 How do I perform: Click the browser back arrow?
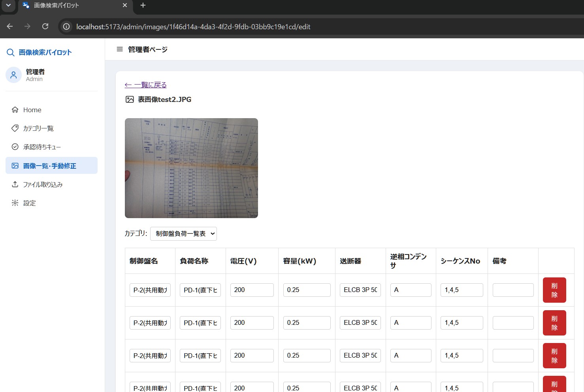(x=10, y=26)
